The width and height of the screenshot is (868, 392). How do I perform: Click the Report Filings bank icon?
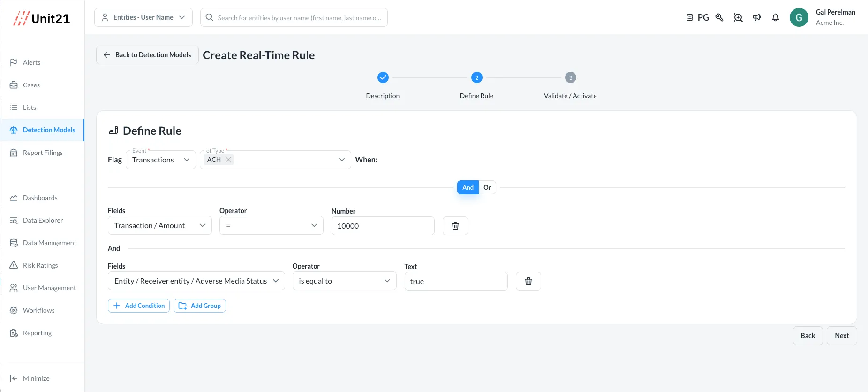[14, 153]
